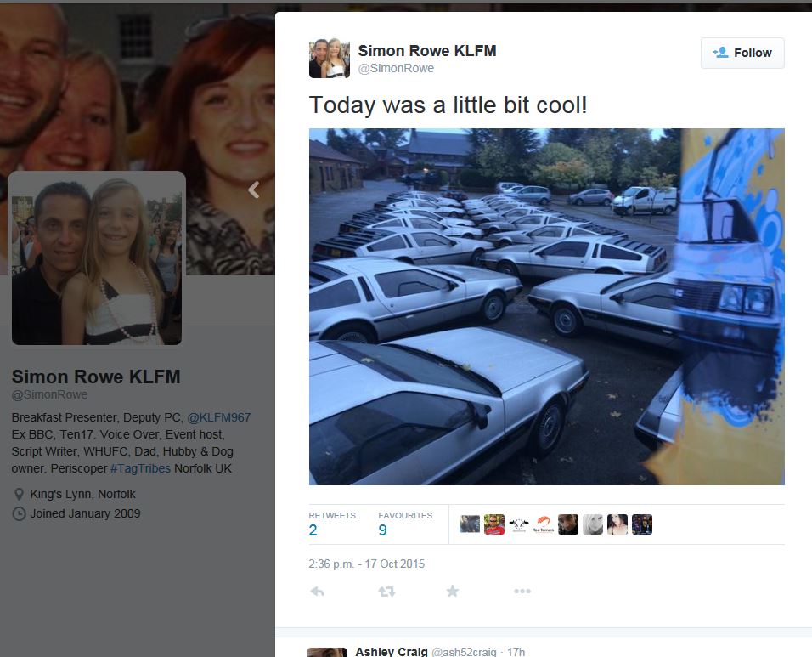Click @SimonRowe handle in sidebar profile
Viewport: 812px width, 657px height.
pos(50,395)
